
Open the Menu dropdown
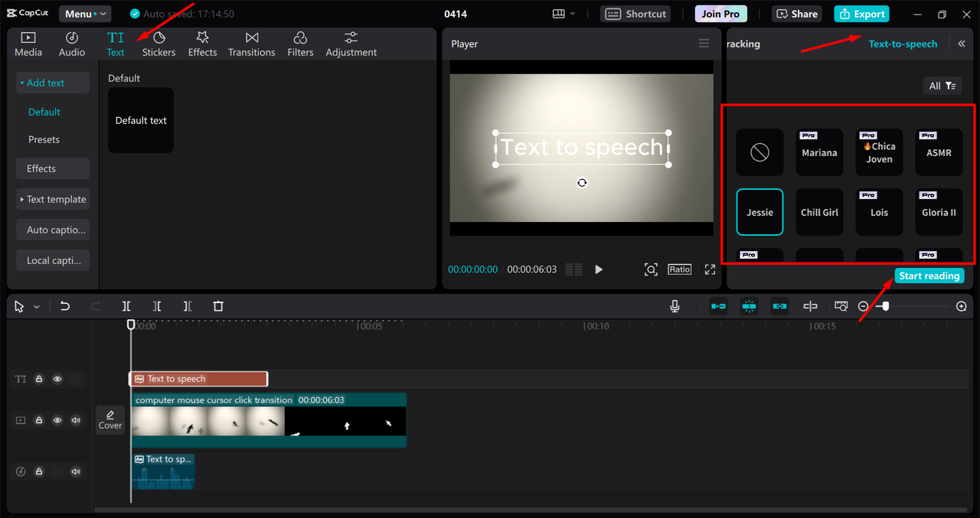(x=83, y=14)
